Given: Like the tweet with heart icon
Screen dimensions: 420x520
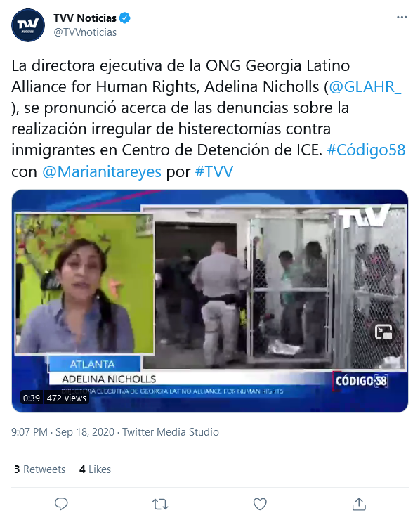Looking at the screenshot, I should [260, 504].
